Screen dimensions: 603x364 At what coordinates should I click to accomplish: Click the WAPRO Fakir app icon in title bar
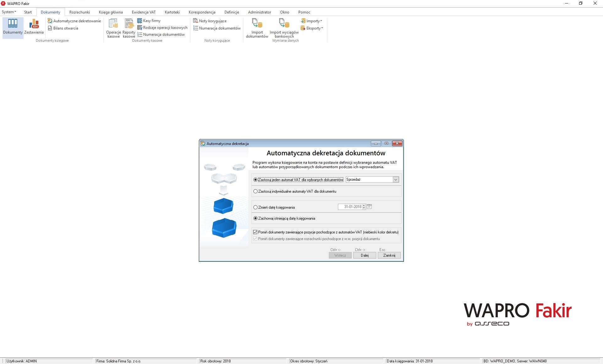point(3,3)
